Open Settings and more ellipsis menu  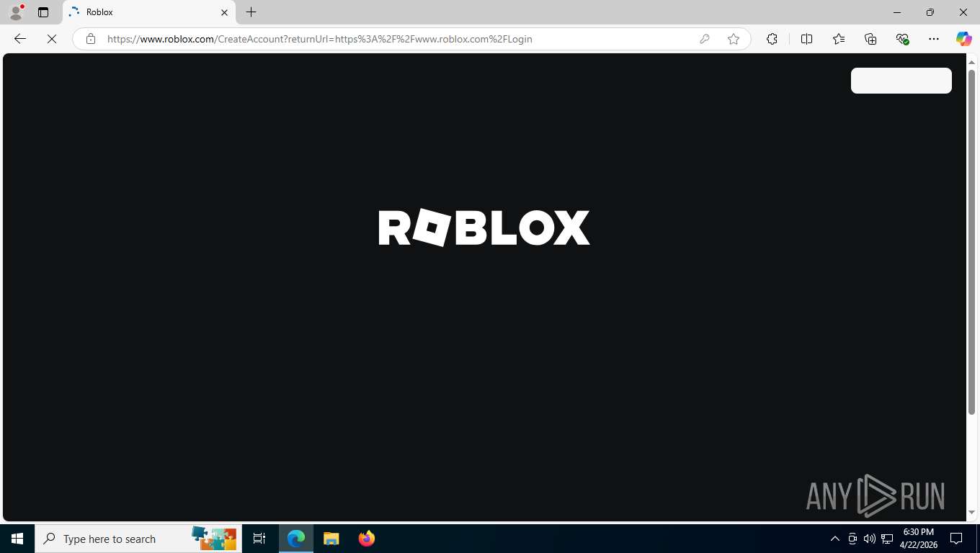point(934,39)
